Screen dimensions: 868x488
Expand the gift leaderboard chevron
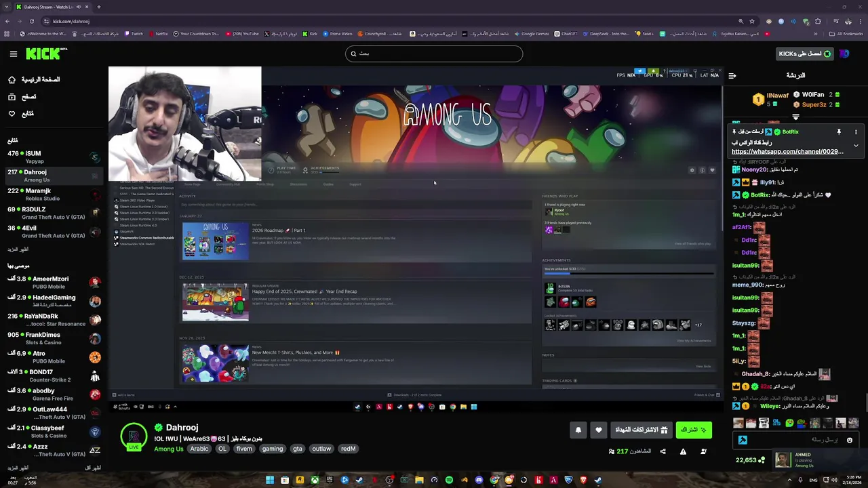[x=795, y=117]
